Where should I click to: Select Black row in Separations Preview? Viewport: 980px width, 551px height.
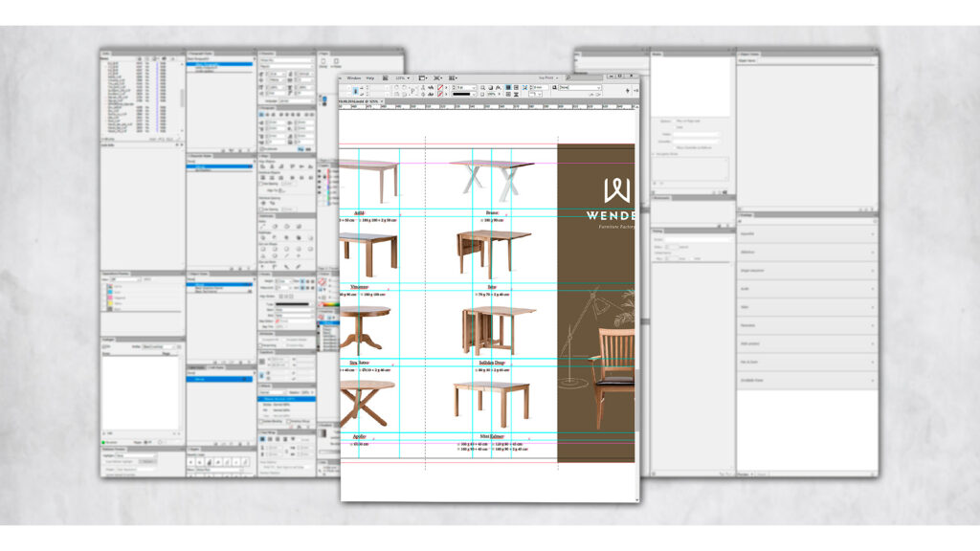(141, 309)
